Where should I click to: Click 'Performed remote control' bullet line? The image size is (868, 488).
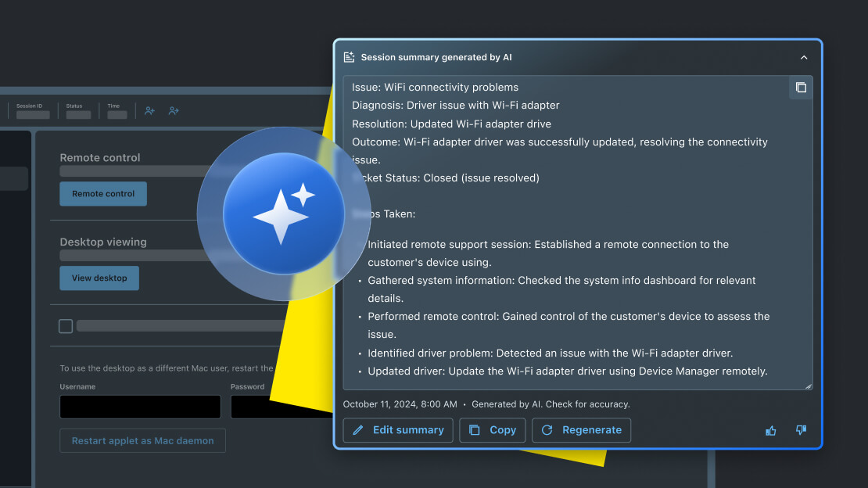(x=569, y=325)
